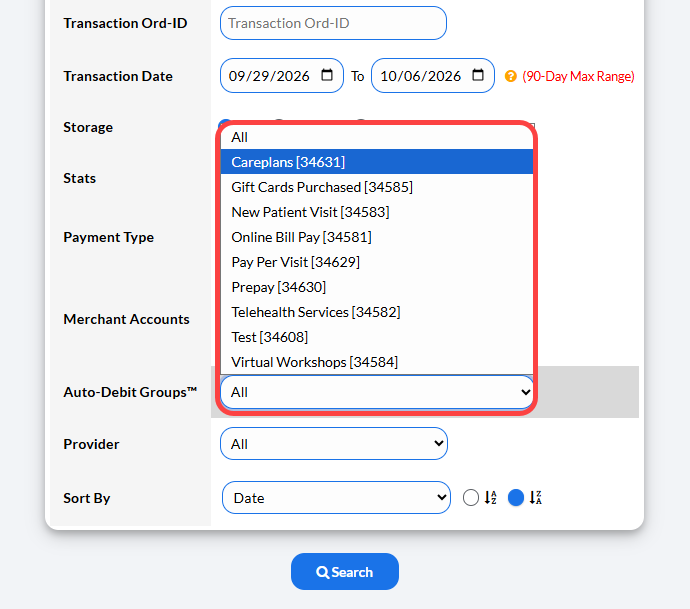Expand the Auto-Debit Groups dropdown

pos(377,392)
